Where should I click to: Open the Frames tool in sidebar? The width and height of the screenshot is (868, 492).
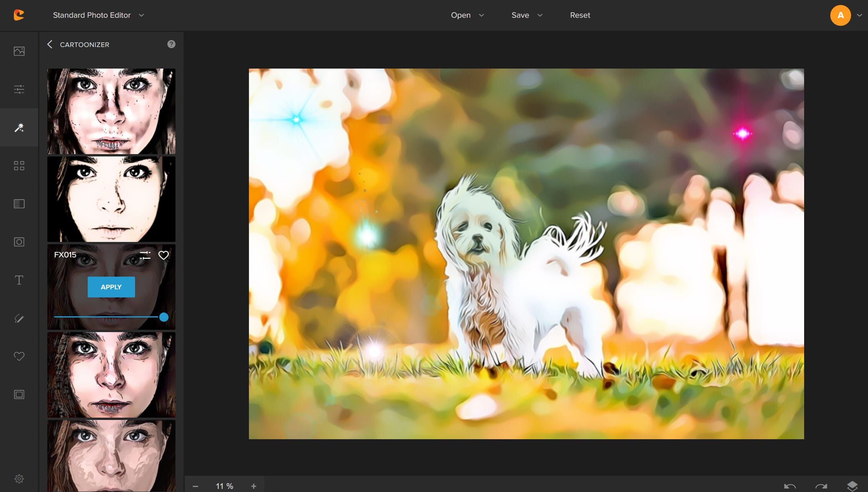tap(19, 395)
